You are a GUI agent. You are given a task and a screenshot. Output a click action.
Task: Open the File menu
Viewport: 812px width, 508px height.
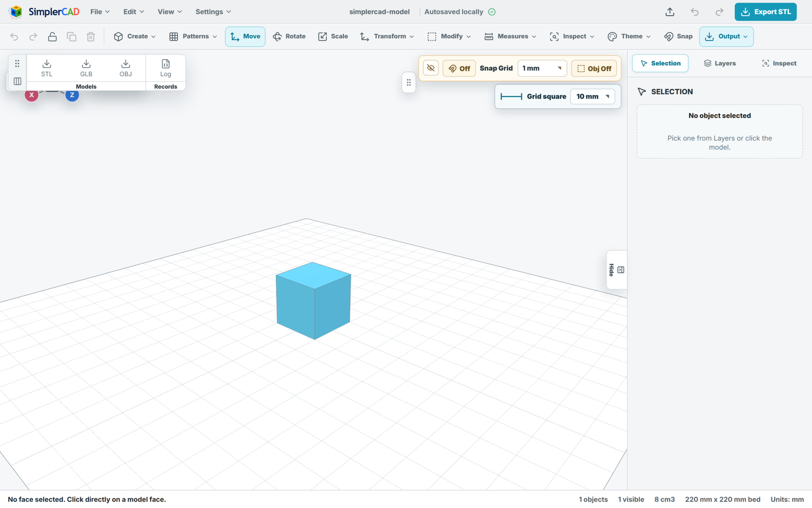pos(100,12)
